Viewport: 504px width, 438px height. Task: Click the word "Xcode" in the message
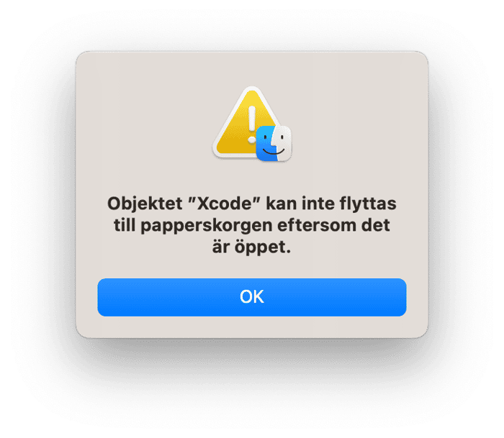(x=225, y=204)
